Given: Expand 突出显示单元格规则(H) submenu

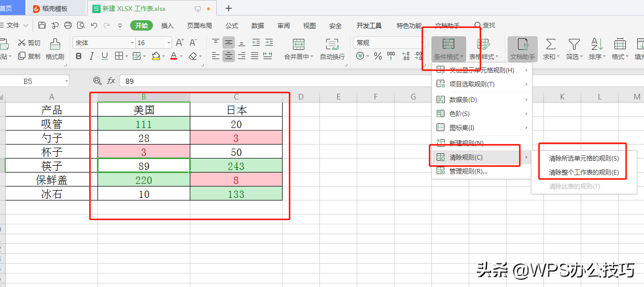Looking at the screenshot, I should tap(482, 70).
